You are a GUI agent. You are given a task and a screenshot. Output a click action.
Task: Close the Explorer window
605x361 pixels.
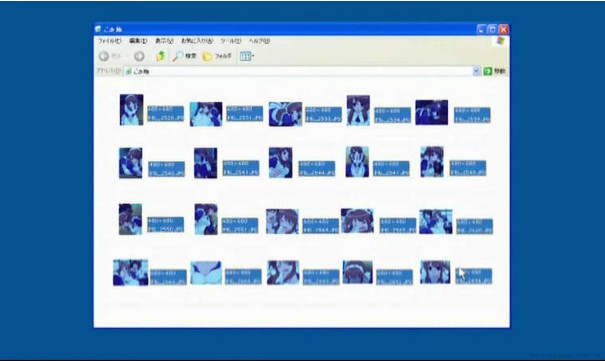504,29
